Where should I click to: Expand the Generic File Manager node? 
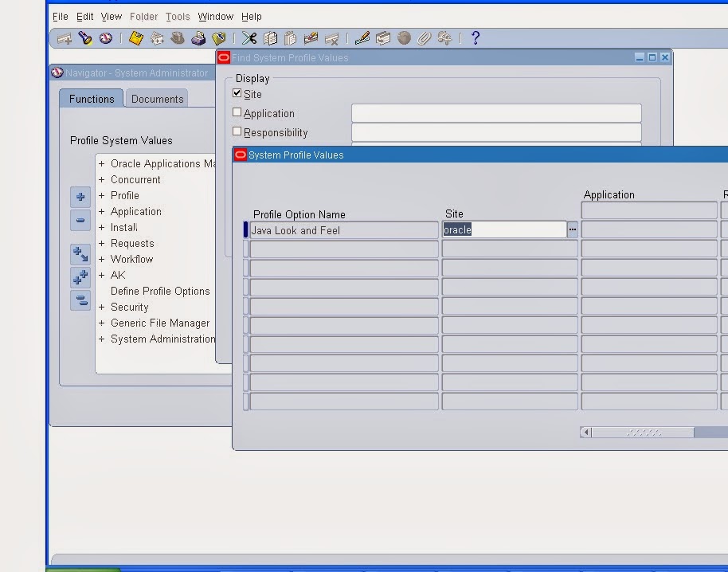[101, 323]
